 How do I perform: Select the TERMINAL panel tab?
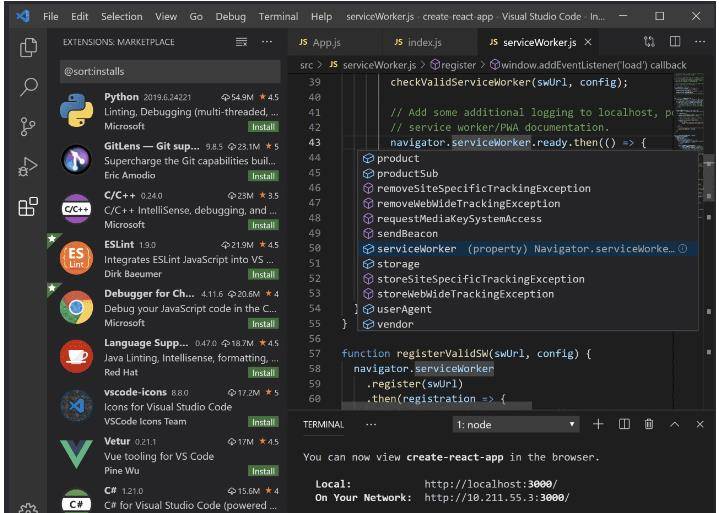click(323, 425)
